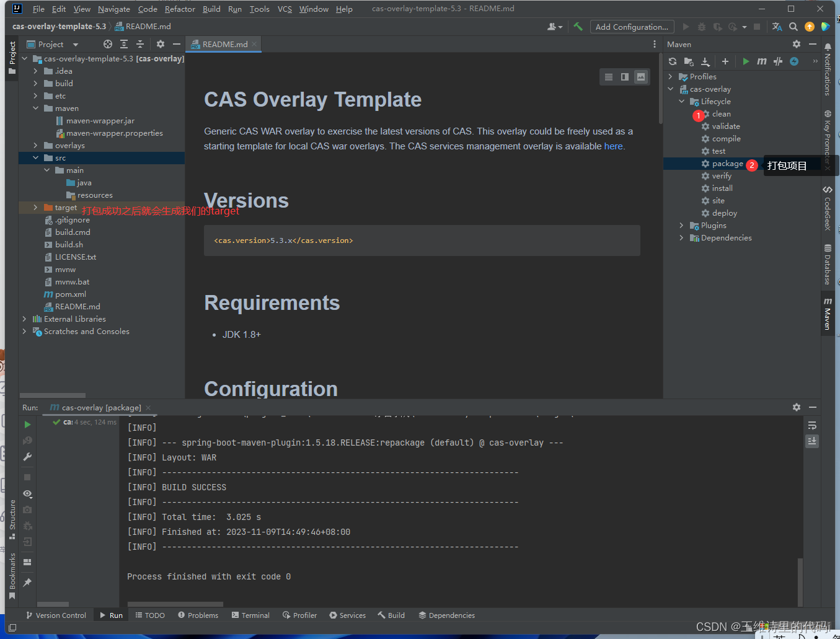Close the README.md editor tab
840x639 pixels.
pyautogui.click(x=254, y=44)
